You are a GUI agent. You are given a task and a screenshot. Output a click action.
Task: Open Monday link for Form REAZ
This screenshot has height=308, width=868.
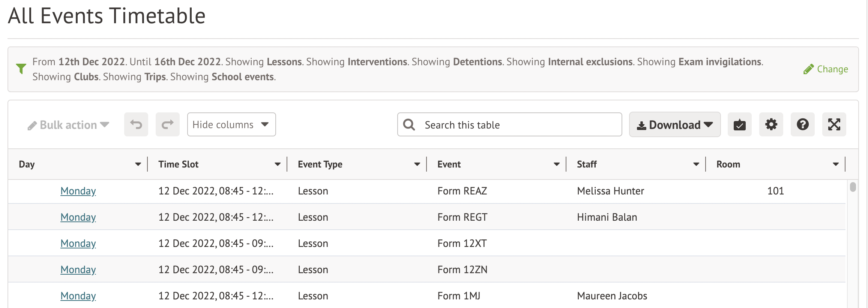pos(78,191)
